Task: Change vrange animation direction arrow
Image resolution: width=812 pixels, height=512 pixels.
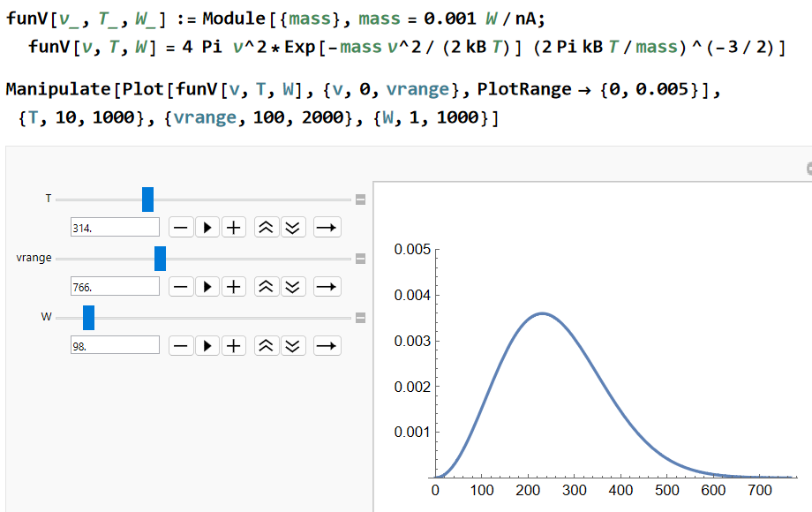Action: pyautogui.click(x=327, y=287)
